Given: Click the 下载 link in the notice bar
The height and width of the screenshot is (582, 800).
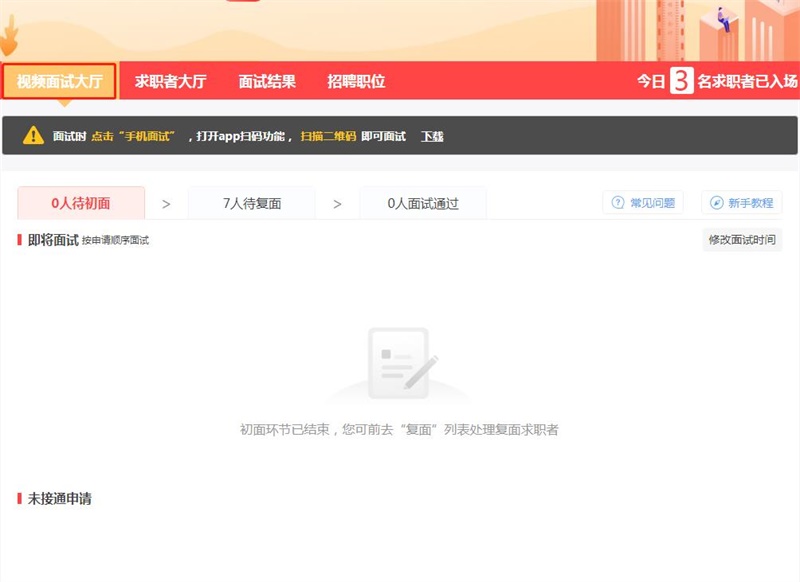Looking at the screenshot, I should [x=432, y=136].
